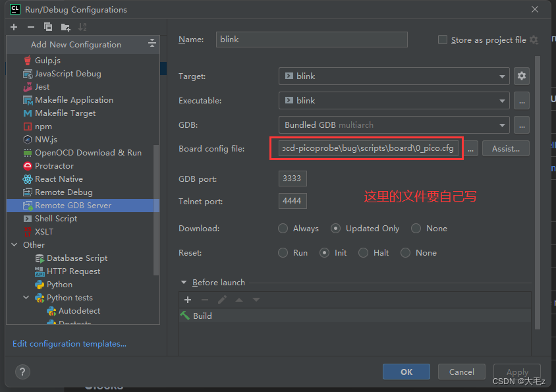This screenshot has height=392, width=556.
Task: Open Edit configuration templates
Action: tap(69, 343)
